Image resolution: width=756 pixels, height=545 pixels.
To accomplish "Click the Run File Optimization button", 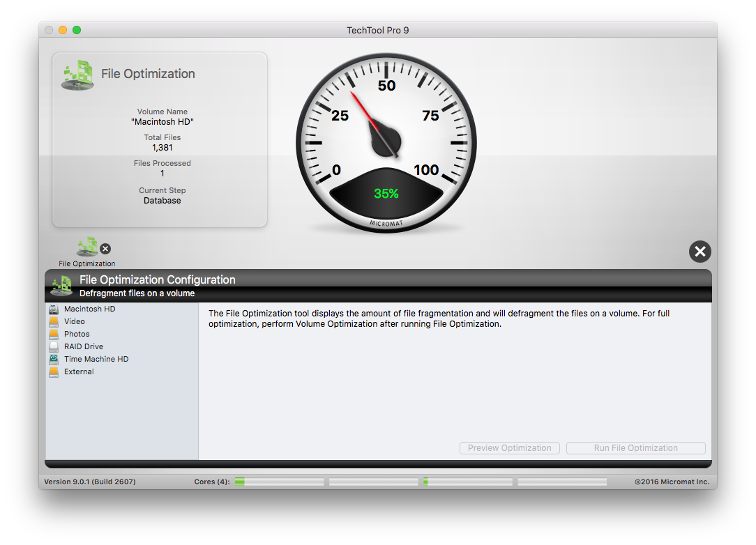I will (635, 448).
